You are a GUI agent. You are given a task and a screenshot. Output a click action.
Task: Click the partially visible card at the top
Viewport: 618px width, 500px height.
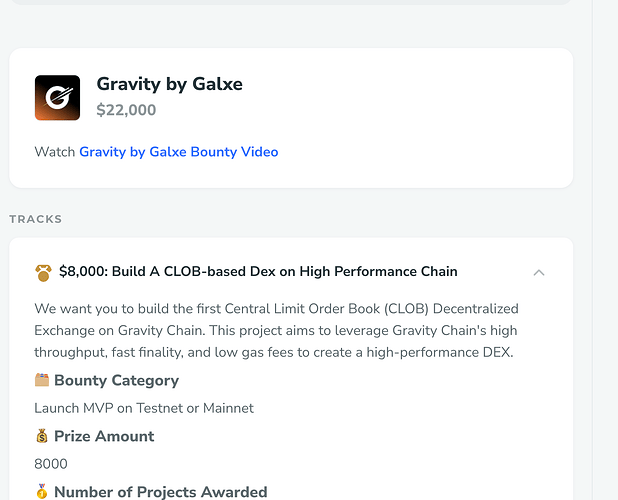point(290,3)
